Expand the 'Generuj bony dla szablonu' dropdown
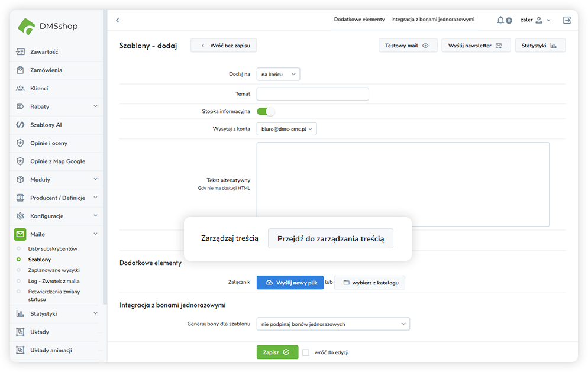Viewport: 588px width, 372px height. pos(333,324)
